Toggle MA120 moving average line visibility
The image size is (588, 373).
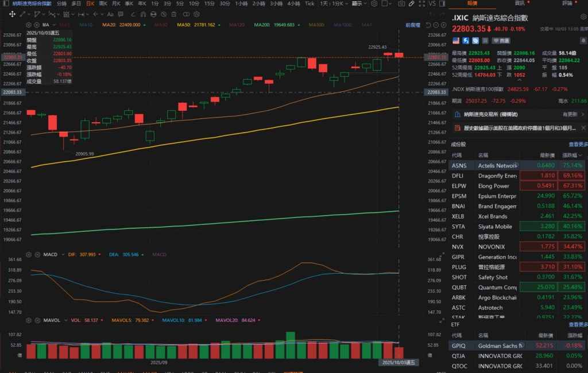(236, 25)
